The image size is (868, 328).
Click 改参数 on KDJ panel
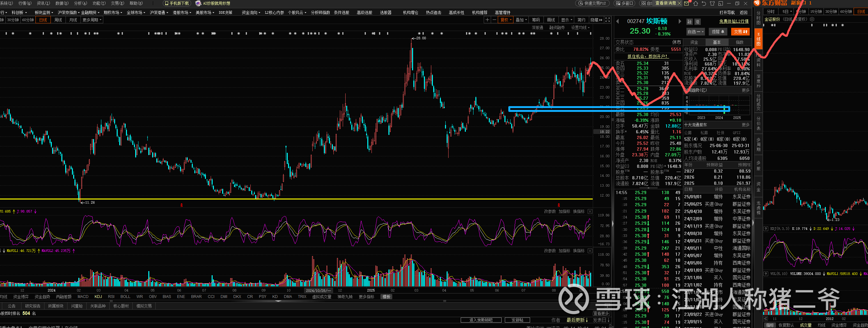pyautogui.click(x=550, y=211)
